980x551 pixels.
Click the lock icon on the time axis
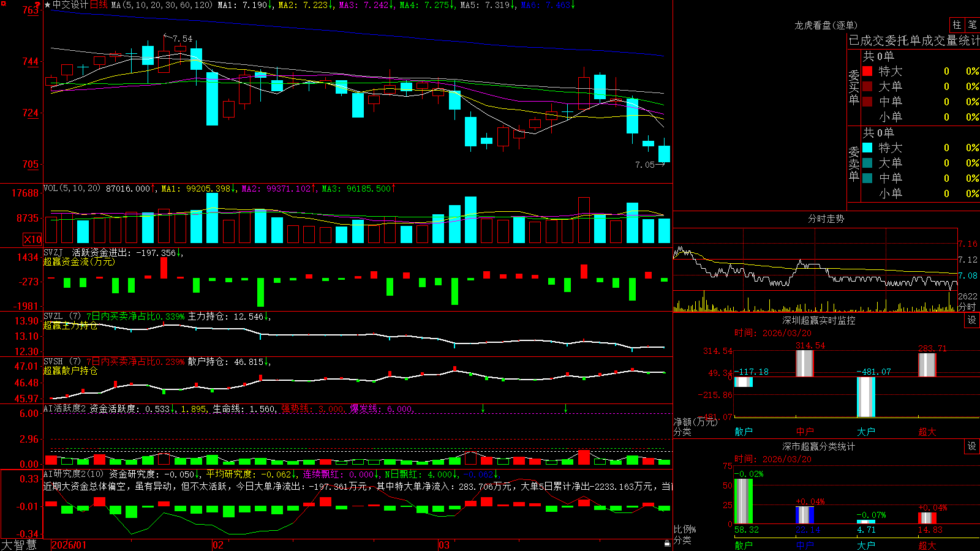(667, 544)
